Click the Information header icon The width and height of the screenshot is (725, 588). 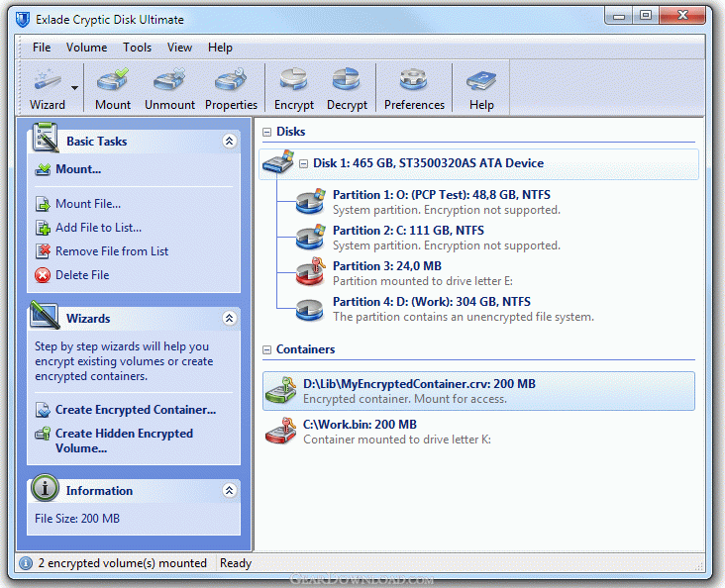45,488
